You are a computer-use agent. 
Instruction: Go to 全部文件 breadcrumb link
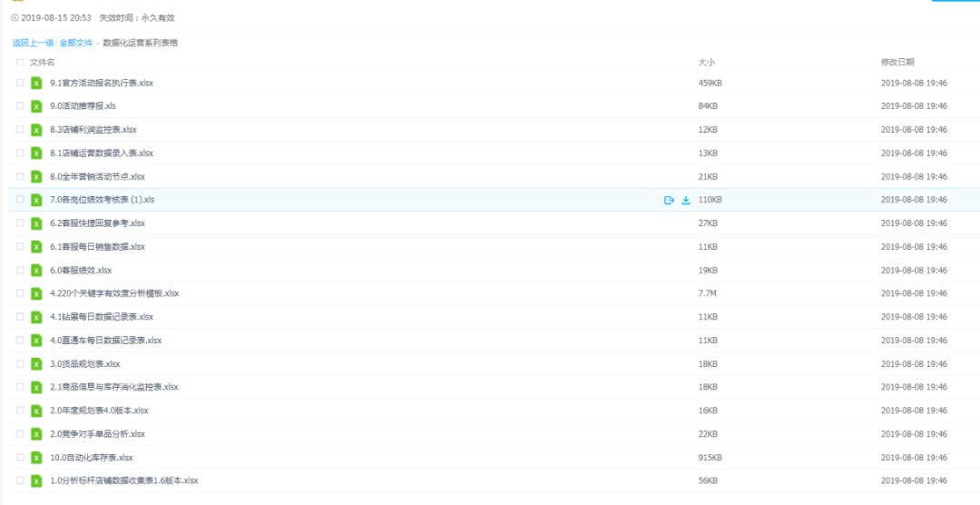point(76,43)
